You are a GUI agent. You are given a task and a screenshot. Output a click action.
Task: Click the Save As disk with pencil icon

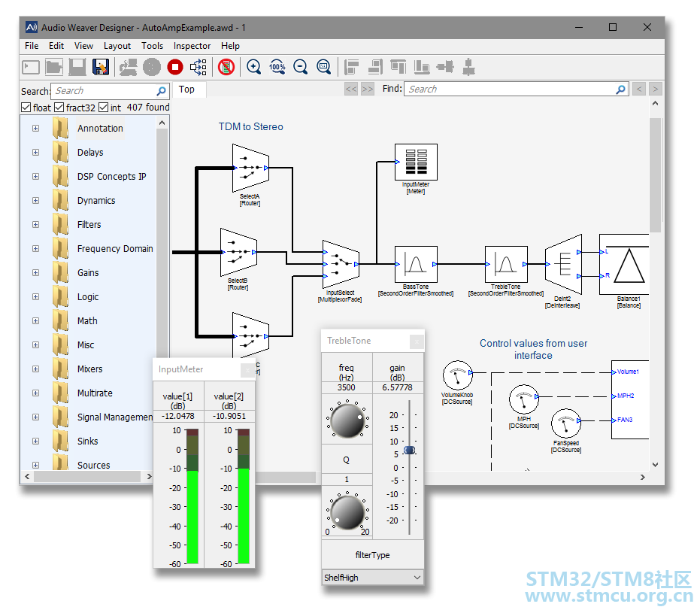101,68
